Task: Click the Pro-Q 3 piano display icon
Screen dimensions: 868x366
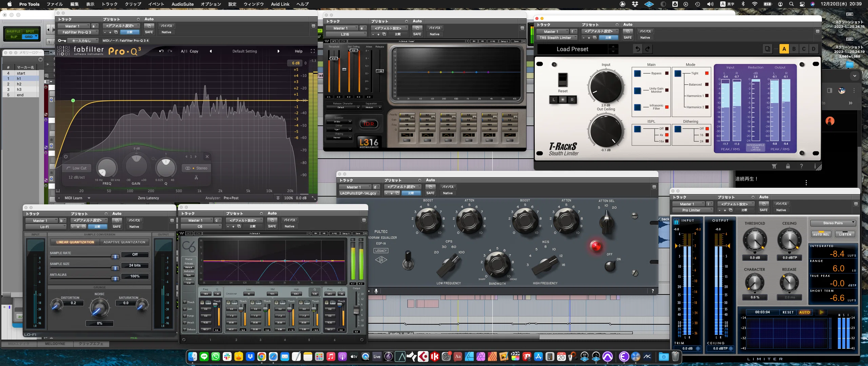Action: tap(58, 191)
